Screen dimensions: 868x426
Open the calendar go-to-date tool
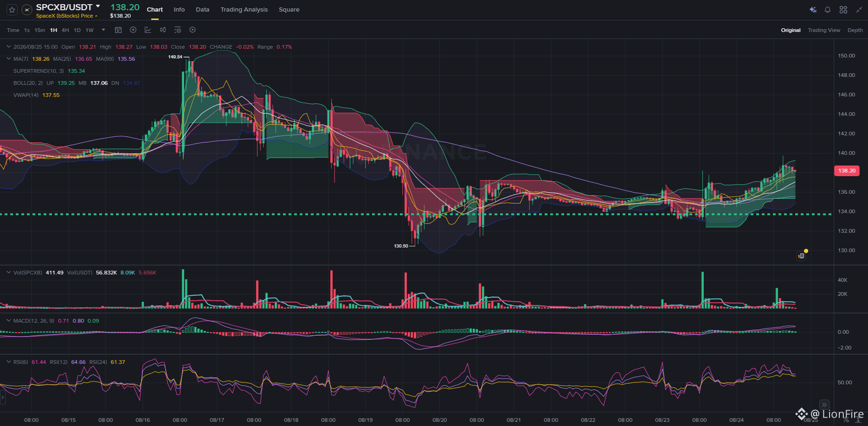click(x=118, y=30)
